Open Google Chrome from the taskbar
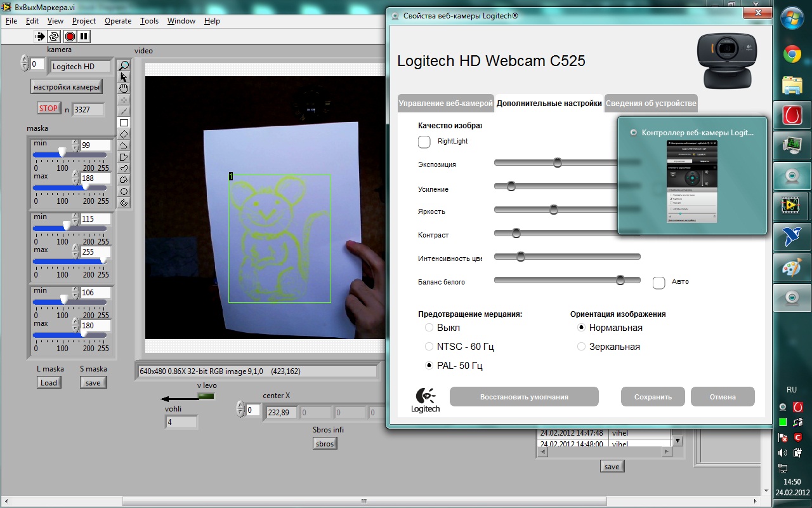 792,55
